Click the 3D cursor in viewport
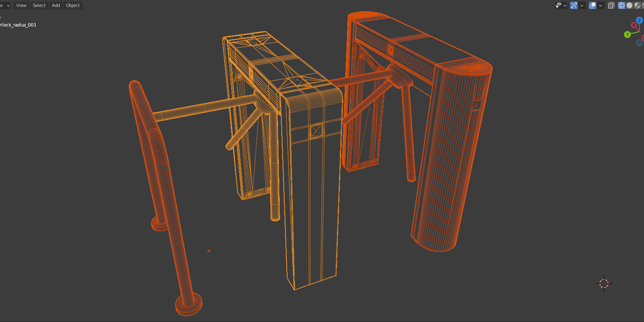The image size is (644, 322). click(x=604, y=284)
